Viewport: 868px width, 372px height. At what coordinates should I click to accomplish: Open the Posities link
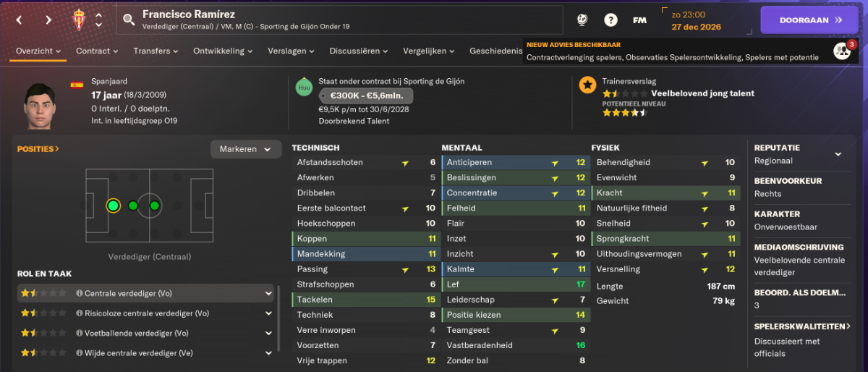(38, 149)
